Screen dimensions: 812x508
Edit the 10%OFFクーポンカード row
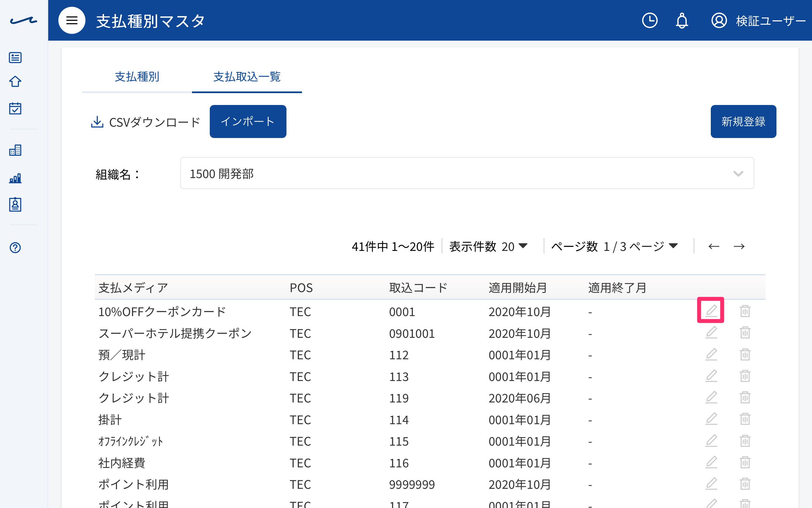click(711, 311)
